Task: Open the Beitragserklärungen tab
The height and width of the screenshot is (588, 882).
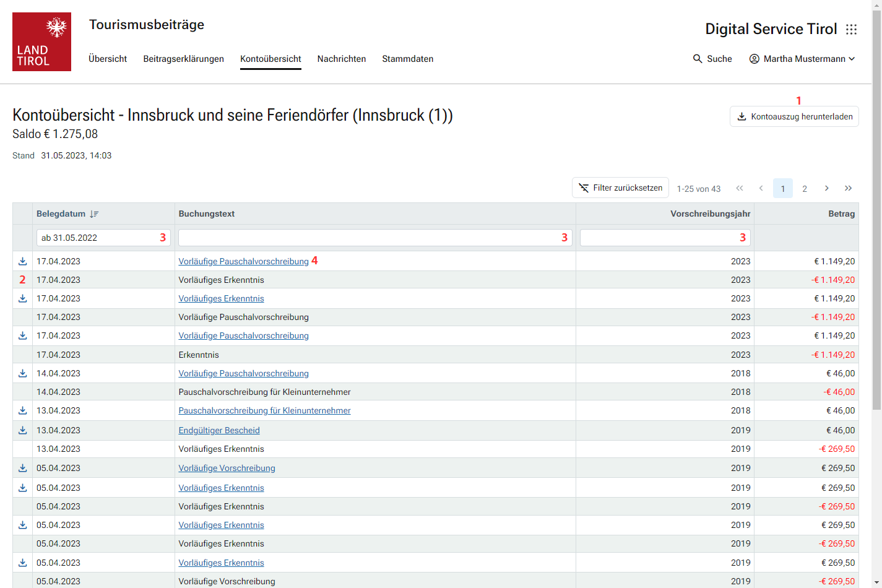Action: tap(183, 59)
